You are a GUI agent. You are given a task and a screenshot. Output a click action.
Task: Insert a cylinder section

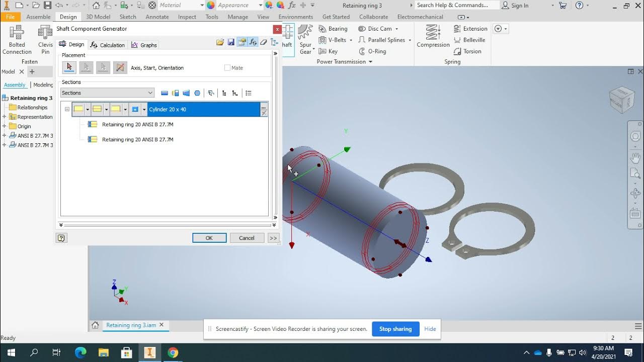[x=165, y=93]
